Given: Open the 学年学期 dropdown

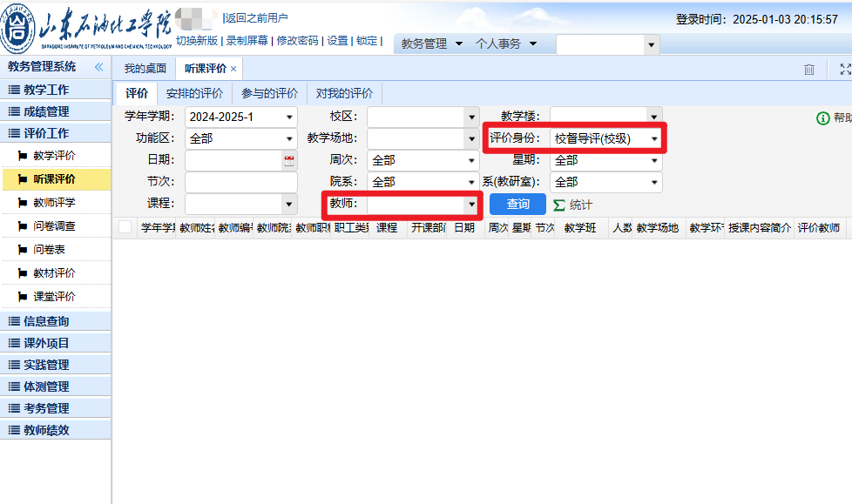Looking at the screenshot, I should [289, 117].
